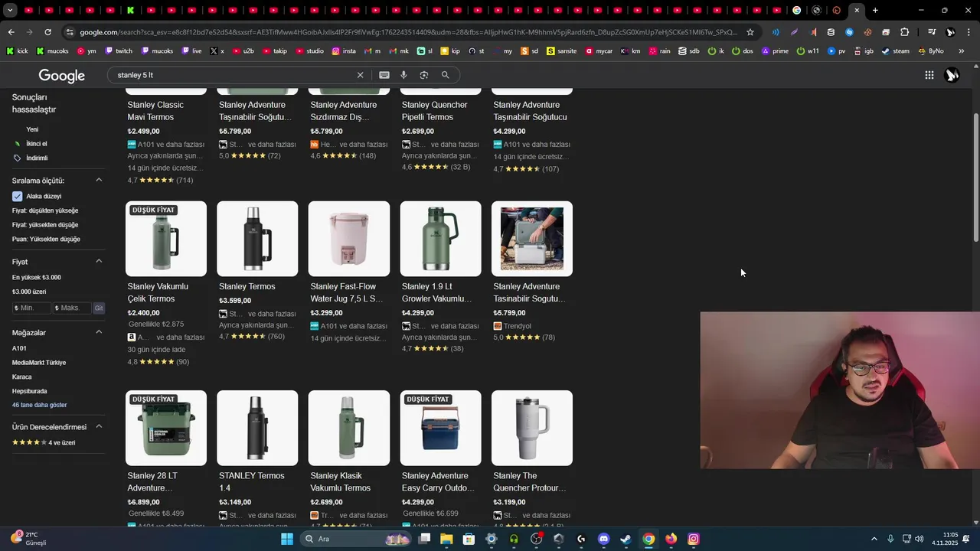Click the Google search text field
This screenshot has height=551, width=980.
tap(230, 75)
